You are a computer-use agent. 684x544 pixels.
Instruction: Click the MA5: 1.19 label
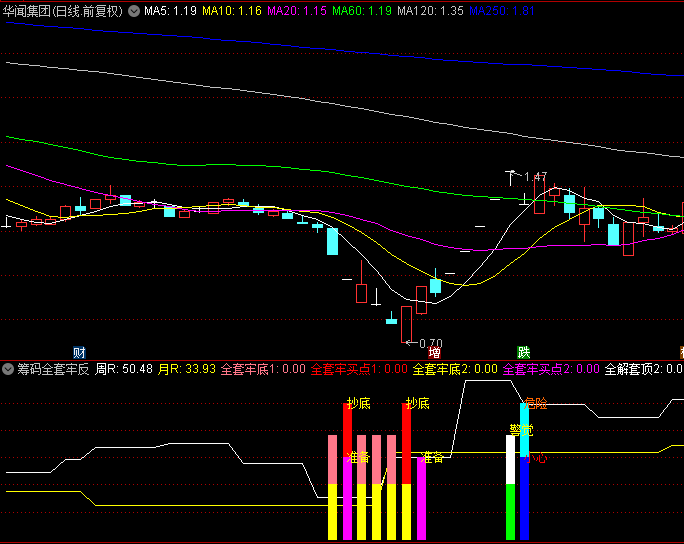170,11
